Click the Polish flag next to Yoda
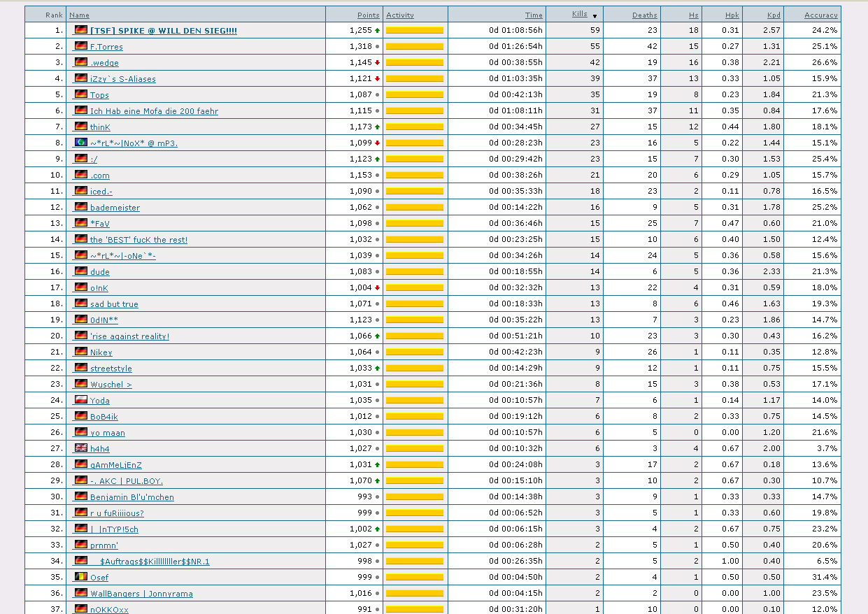The width and height of the screenshot is (868, 614). 80,400
